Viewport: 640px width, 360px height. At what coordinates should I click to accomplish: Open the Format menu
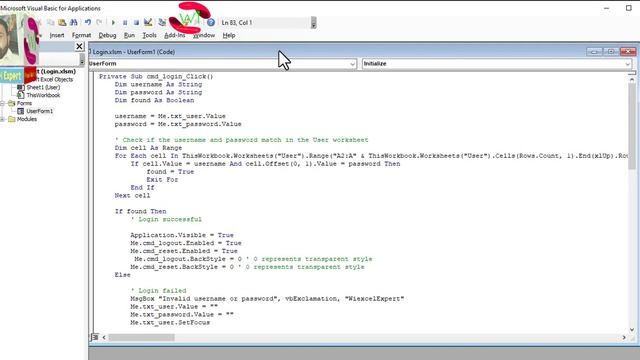(81, 36)
